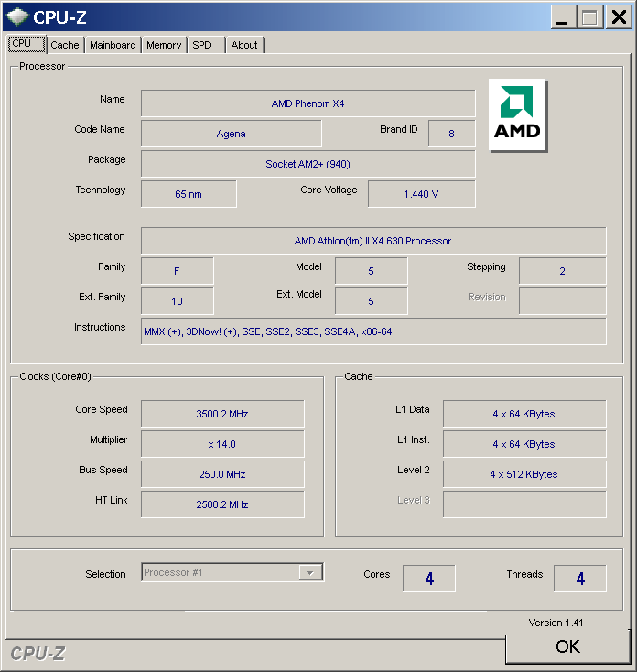Open the About tab
The height and width of the screenshot is (672, 637).
click(x=244, y=45)
